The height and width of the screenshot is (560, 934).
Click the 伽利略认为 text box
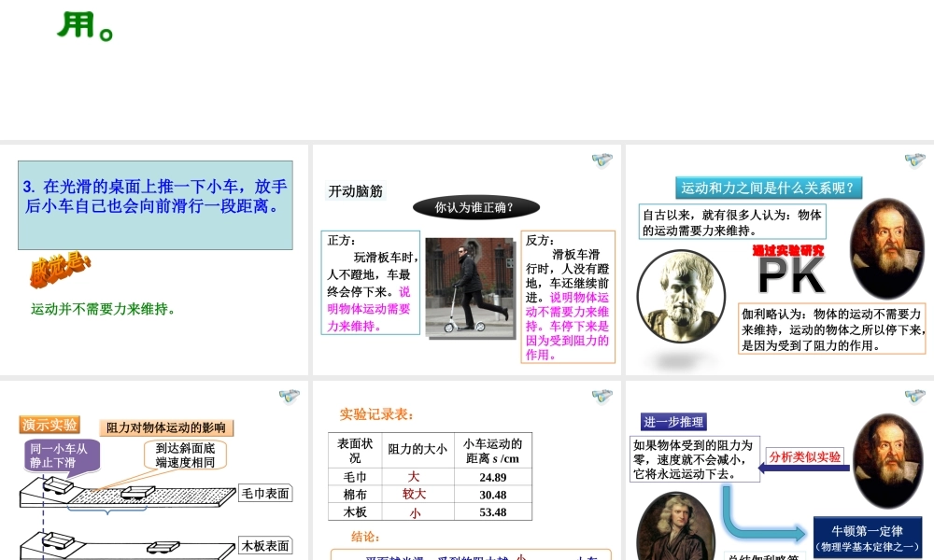pos(831,329)
